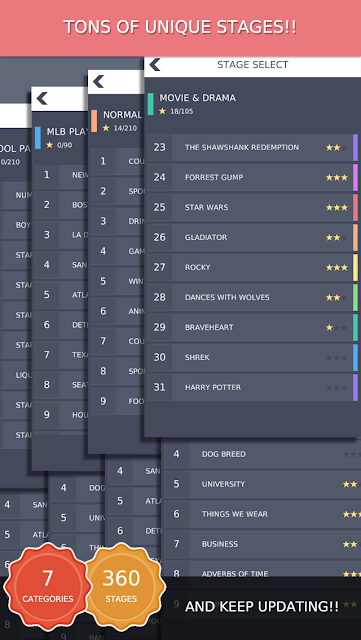
Task: Open stage 7 Business
Action: [x=262, y=544]
